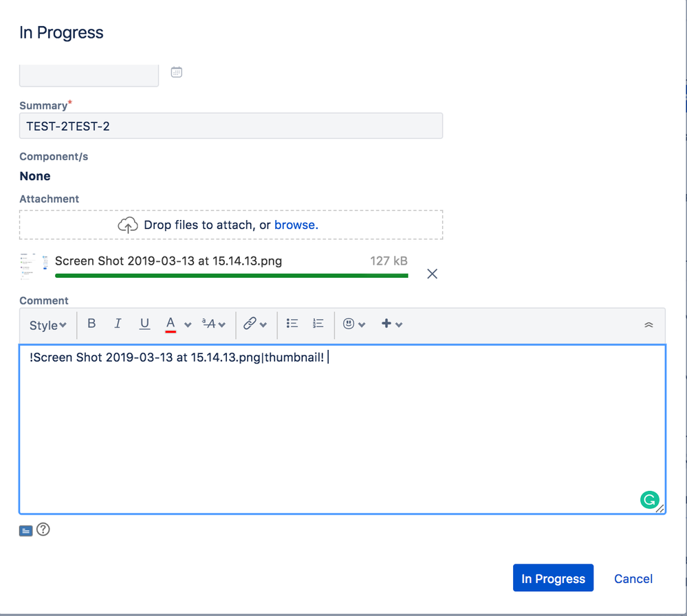Open the emoji picker icon
Viewport: 687px width, 616px height.
[x=349, y=323]
